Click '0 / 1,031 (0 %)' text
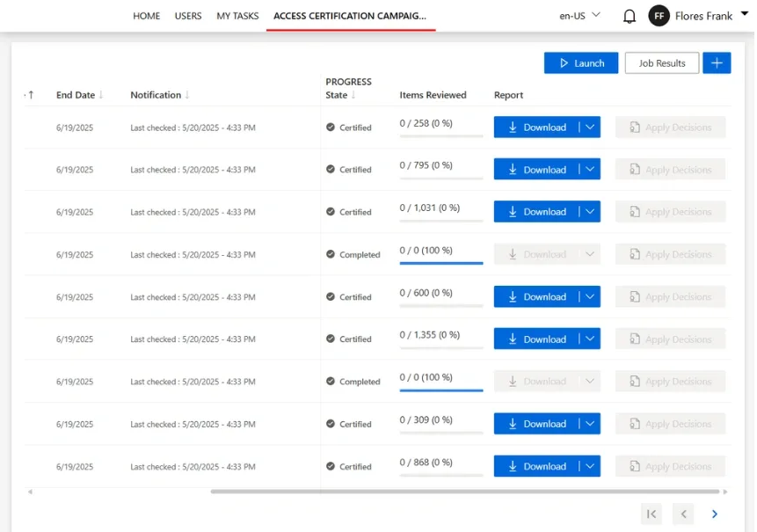The height and width of the screenshot is (532, 757). [x=431, y=208]
